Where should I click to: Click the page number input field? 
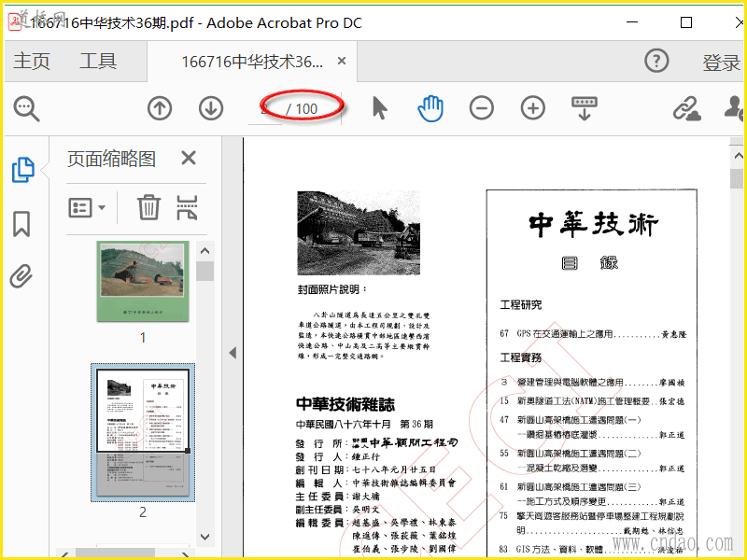click(265, 109)
